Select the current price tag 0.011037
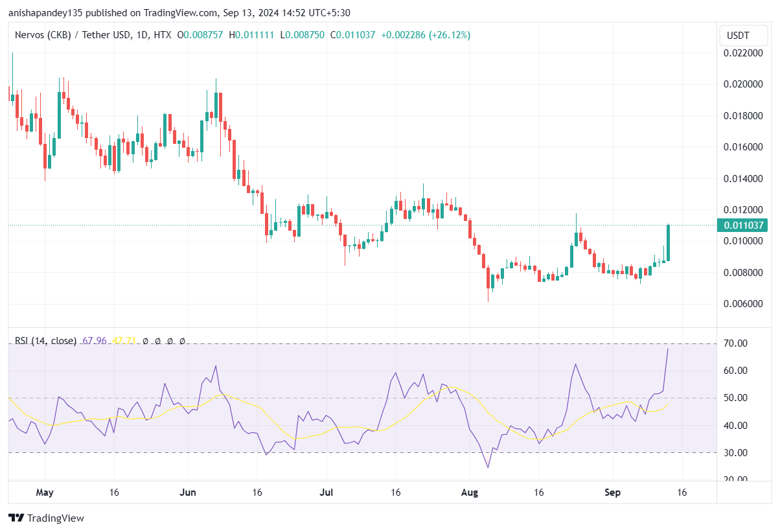The image size is (780, 532). [743, 225]
